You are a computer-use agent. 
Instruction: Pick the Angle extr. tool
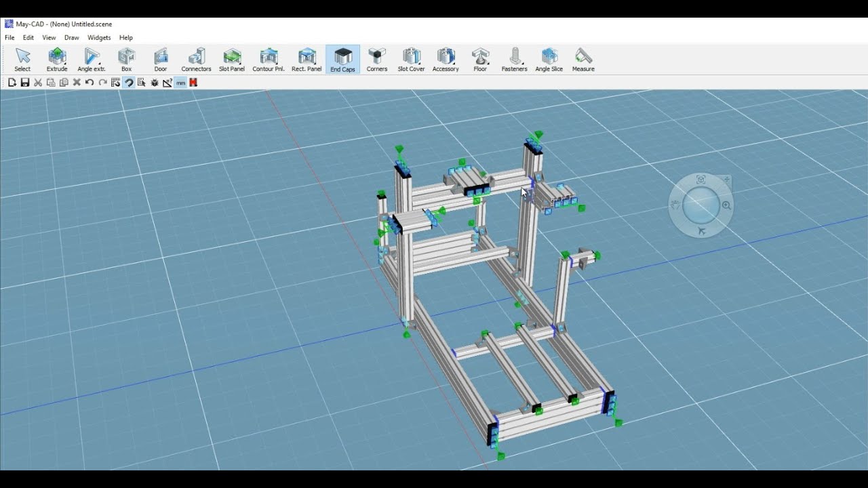pos(92,60)
